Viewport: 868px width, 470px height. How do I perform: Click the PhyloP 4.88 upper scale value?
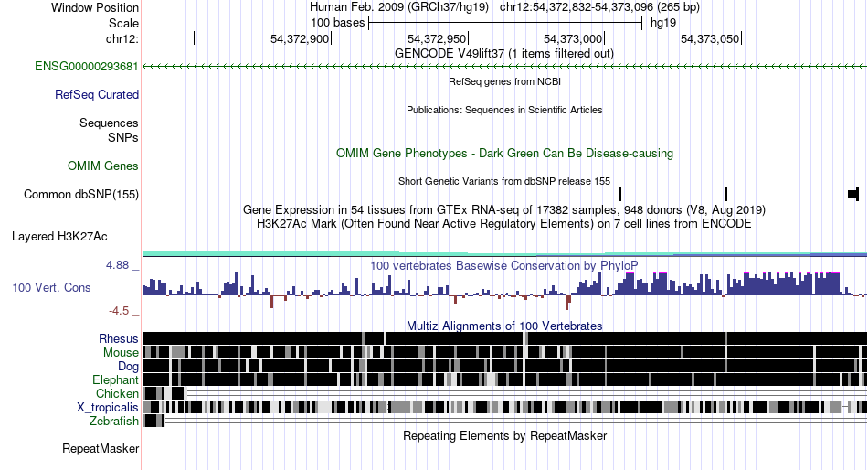(x=117, y=265)
